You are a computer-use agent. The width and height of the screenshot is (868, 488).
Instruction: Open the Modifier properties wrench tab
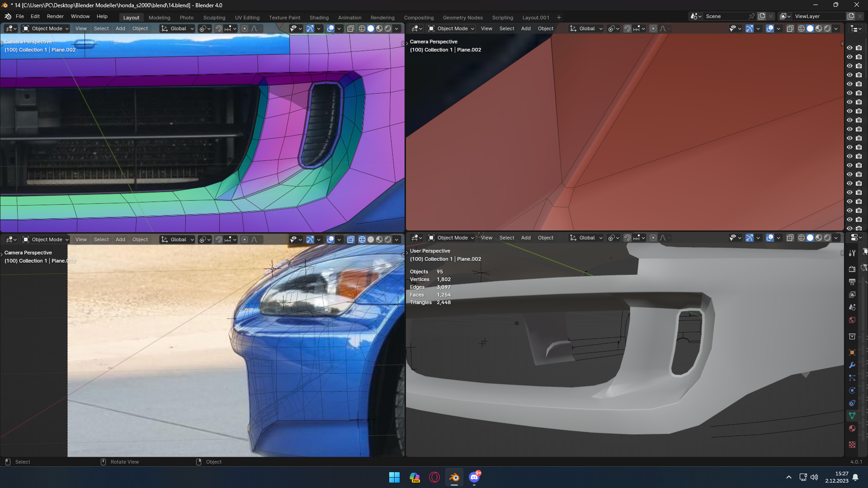click(852, 365)
